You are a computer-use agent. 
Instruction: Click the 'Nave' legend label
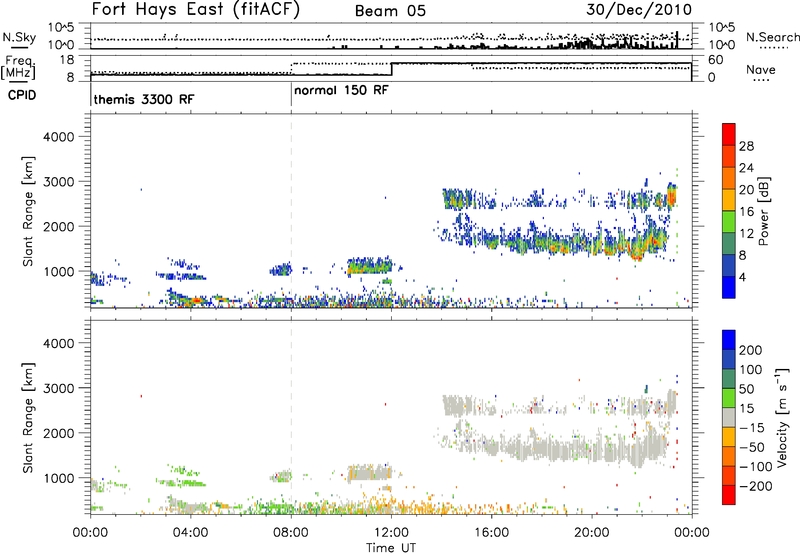point(761,70)
